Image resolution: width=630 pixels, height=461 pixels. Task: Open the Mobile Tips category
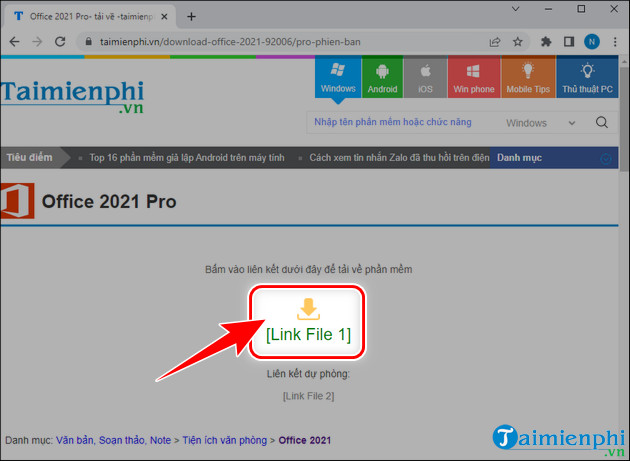[528, 77]
